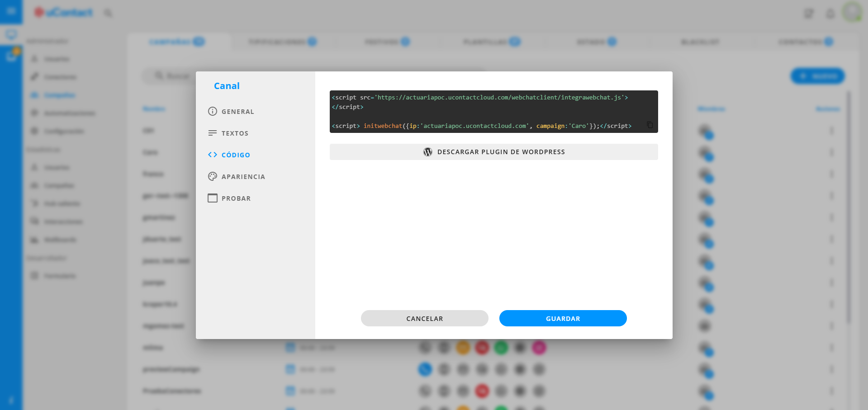
Task: Click the script src line in the code block
Action: (x=480, y=98)
